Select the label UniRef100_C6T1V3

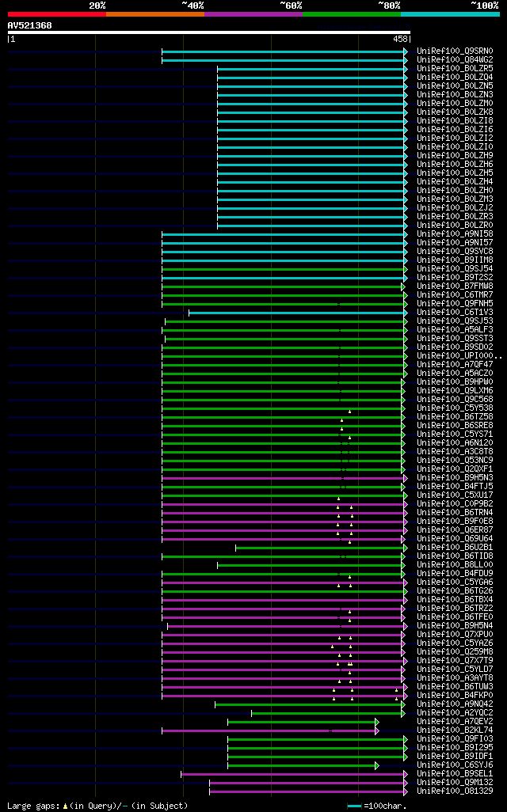click(456, 313)
